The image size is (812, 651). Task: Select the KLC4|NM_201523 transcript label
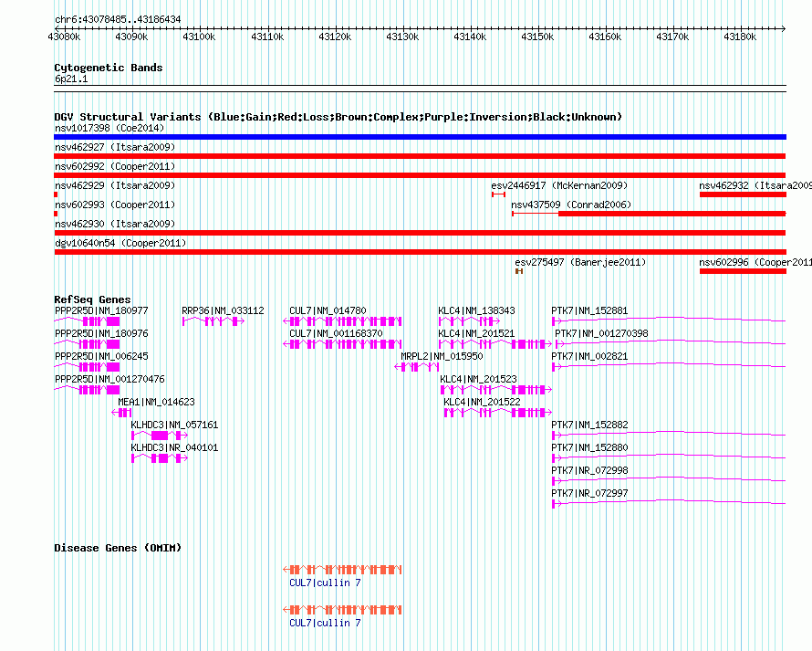coord(478,380)
